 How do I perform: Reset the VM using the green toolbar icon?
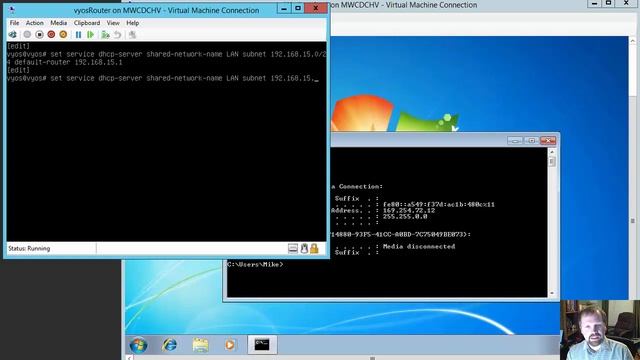(x=91, y=35)
